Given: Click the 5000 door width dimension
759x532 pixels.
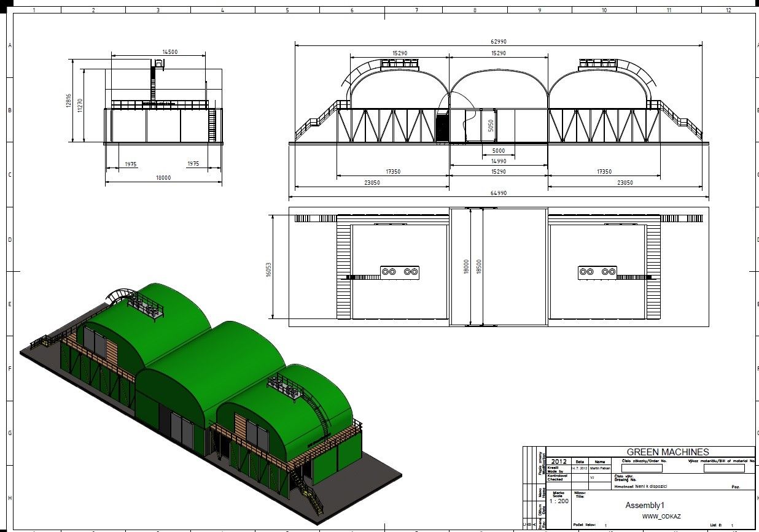Looking at the screenshot, I should point(498,150).
